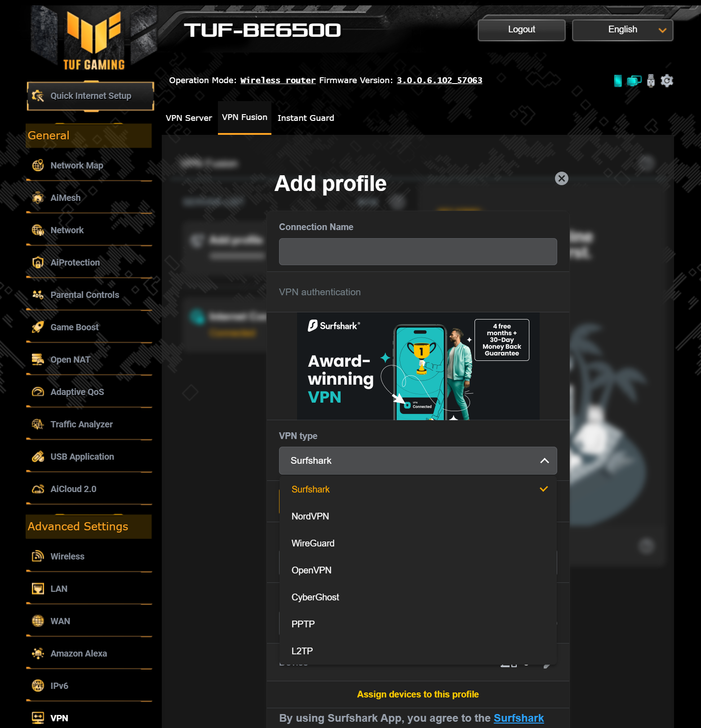Click the Logout button
The width and height of the screenshot is (701, 728).
tap(521, 30)
